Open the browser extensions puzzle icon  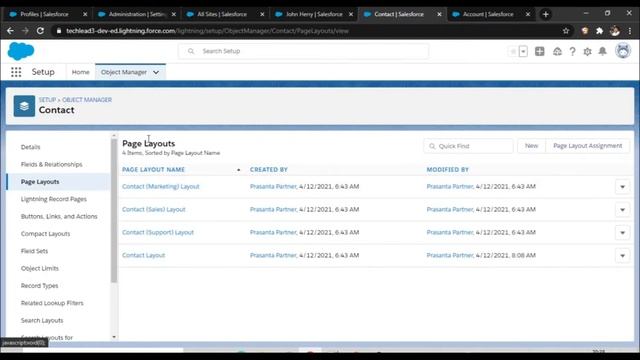pos(600,31)
